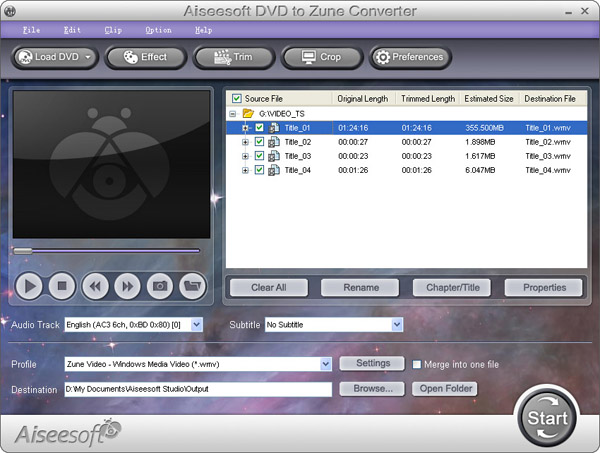Uncheck the Title_03 checkbox

click(259, 156)
